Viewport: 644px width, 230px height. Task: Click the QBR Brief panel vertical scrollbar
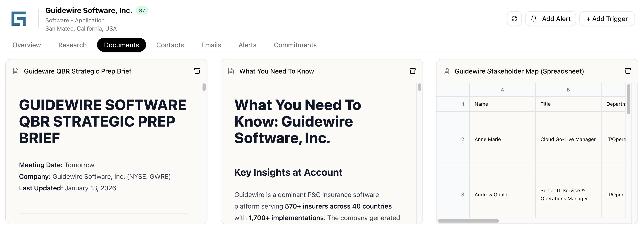click(204, 87)
